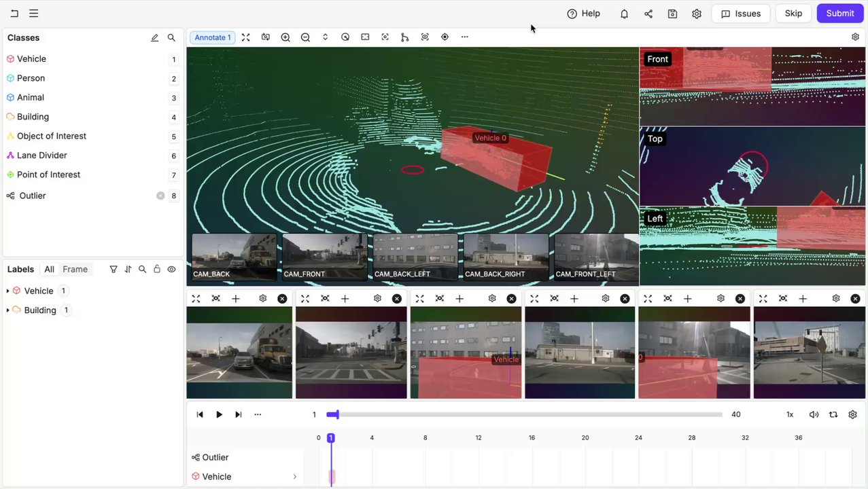Open the notifications bell
The image size is (868, 489).
[624, 14]
